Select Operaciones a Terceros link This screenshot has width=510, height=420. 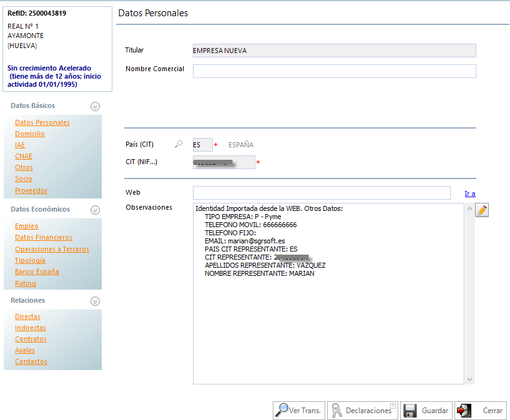point(52,249)
